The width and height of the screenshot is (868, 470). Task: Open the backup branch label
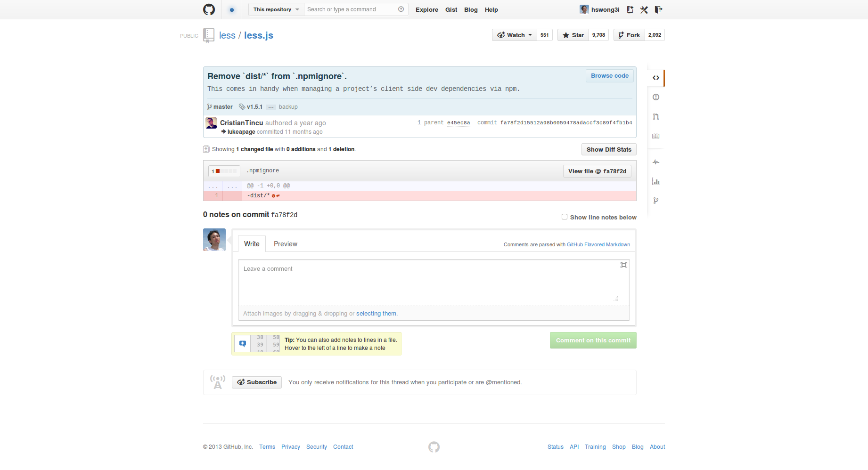(288, 107)
